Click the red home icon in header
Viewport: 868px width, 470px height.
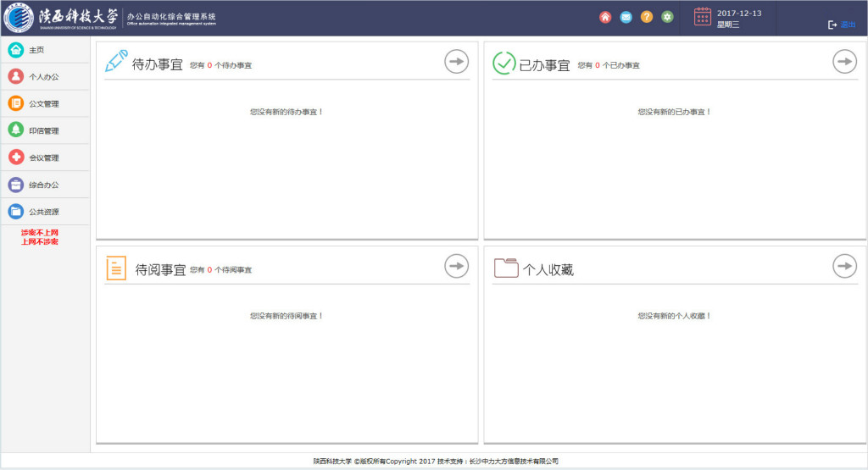605,17
